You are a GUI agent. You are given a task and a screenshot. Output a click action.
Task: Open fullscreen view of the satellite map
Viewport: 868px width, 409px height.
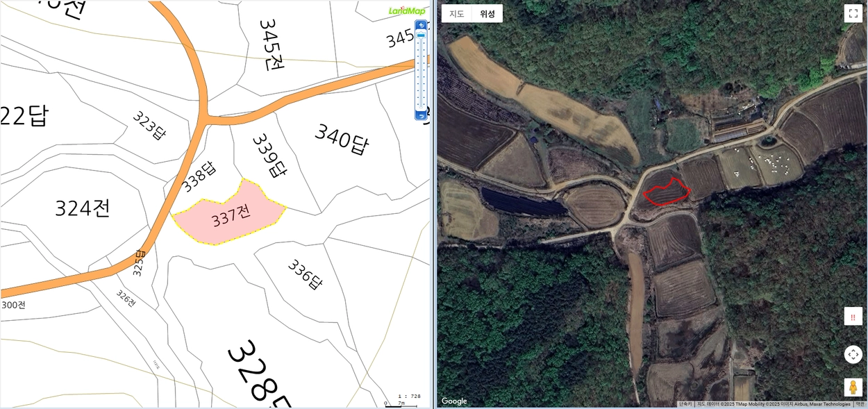(x=853, y=14)
